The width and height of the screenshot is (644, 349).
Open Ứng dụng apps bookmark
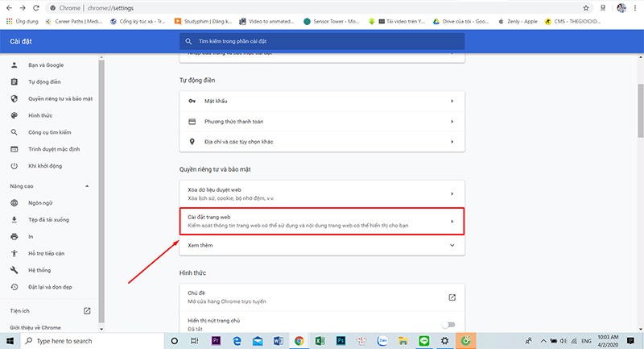point(23,22)
